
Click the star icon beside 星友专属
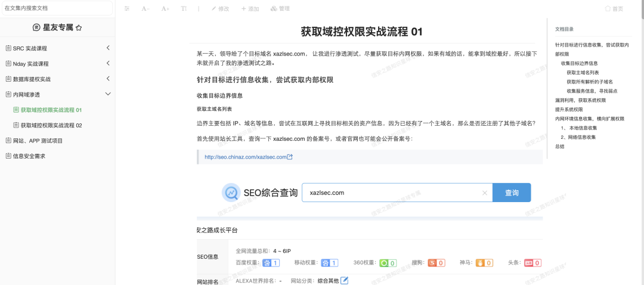[x=79, y=27]
